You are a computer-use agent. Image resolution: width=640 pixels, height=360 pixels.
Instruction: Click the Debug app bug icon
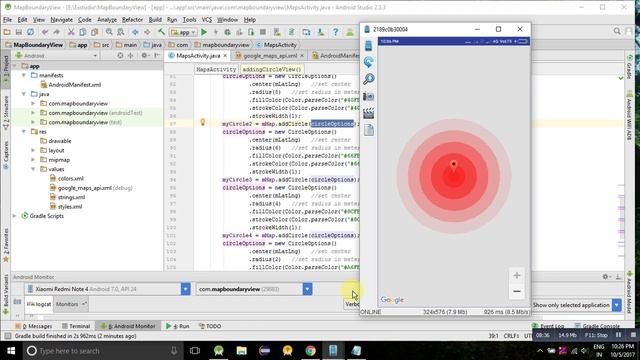227,32
